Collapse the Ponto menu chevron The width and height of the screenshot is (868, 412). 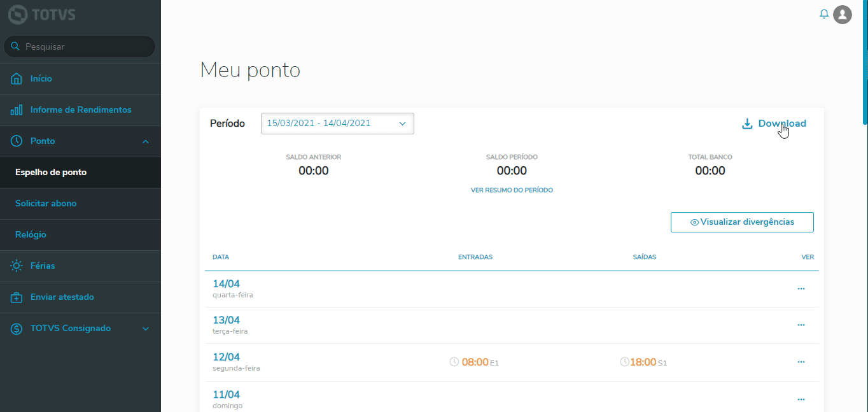146,141
